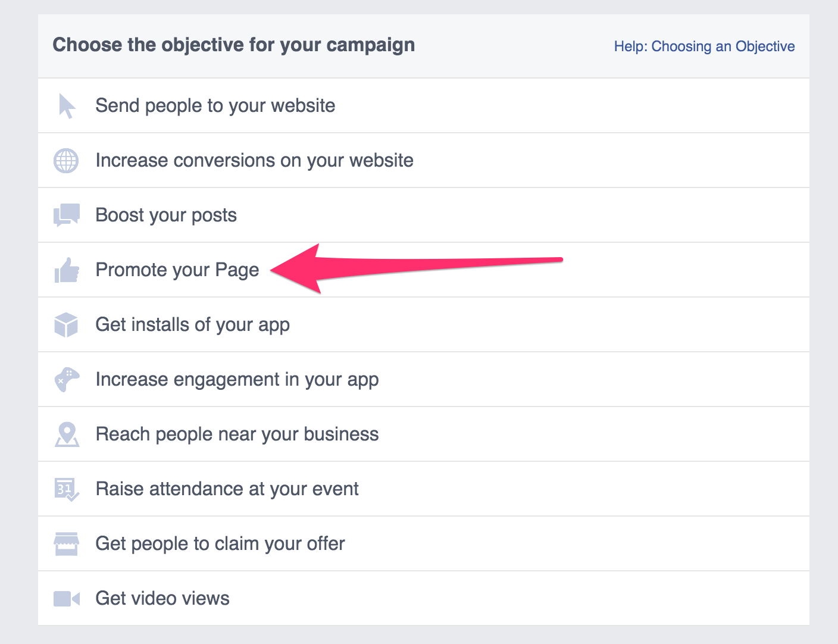Click the speech bubbles icon for boosting posts

[67, 215]
